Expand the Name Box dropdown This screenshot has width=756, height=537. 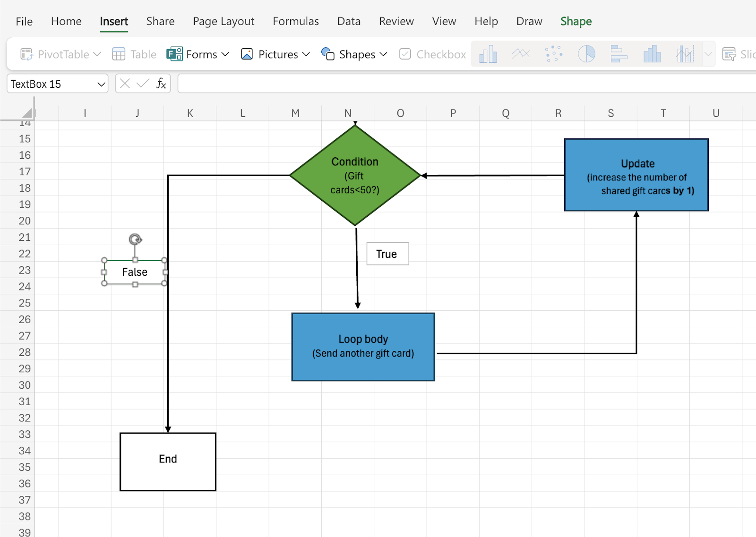click(x=101, y=84)
